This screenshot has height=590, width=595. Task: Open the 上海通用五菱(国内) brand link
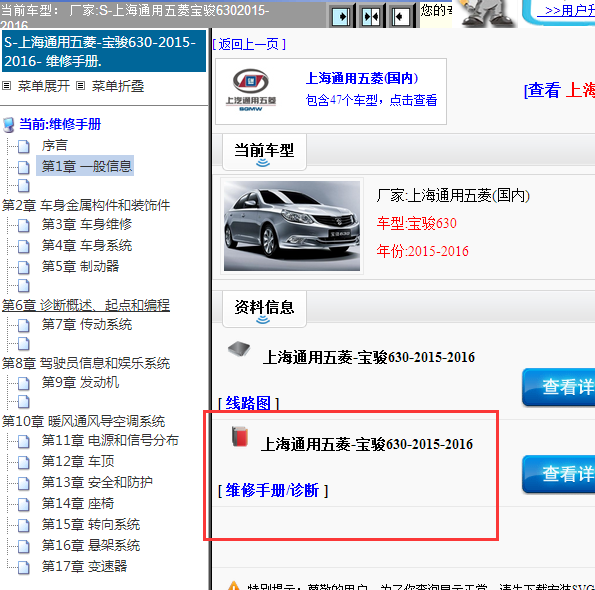[x=362, y=78]
